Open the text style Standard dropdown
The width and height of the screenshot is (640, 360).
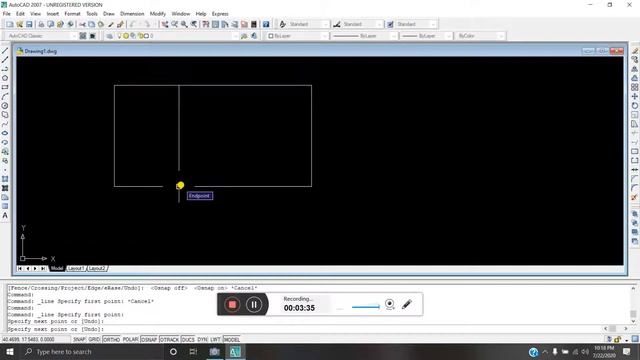pos(309,24)
